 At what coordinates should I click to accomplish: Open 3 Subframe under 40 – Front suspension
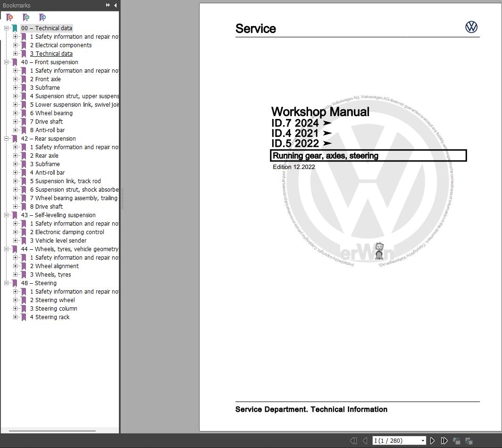(45, 88)
